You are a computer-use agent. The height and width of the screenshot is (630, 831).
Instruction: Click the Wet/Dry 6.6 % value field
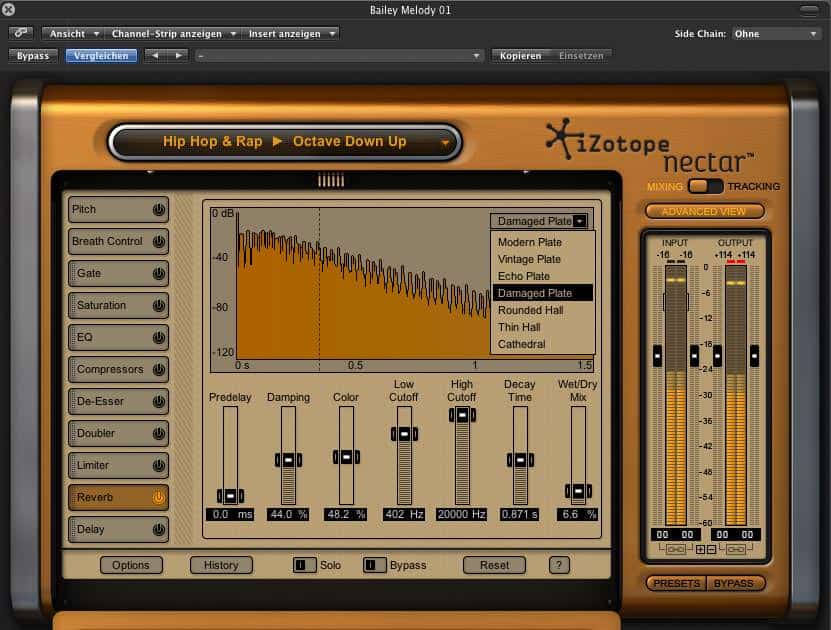click(x=578, y=514)
